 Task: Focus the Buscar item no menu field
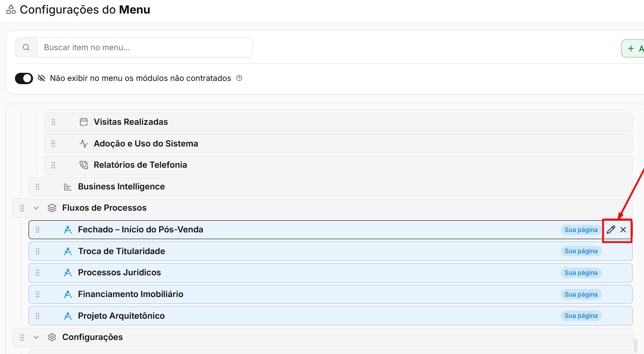tap(144, 47)
